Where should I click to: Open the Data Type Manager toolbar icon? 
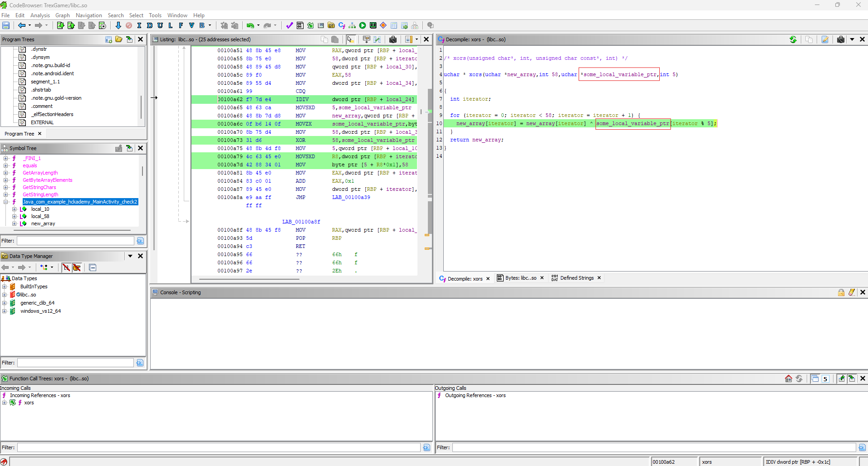tap(331, 25)
